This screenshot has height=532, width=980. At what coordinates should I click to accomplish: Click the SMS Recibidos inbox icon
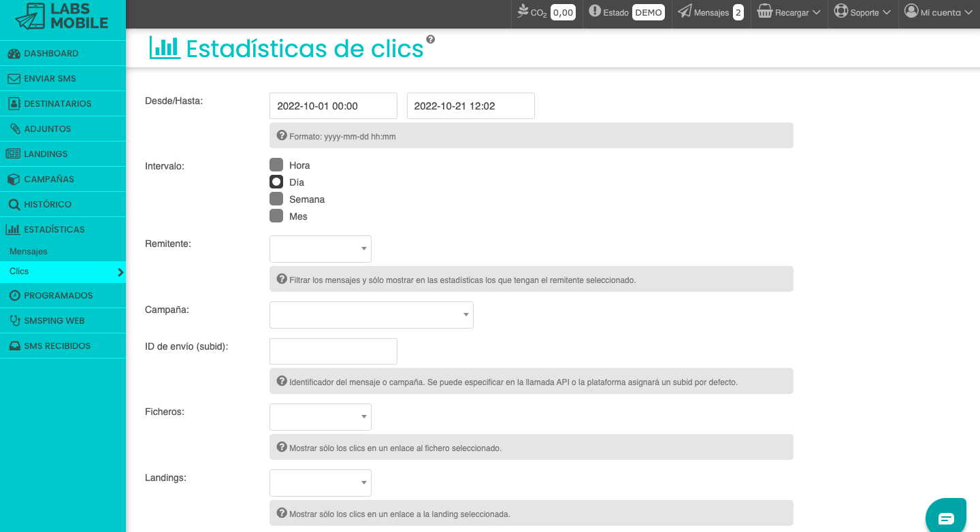tap(15, 346)
